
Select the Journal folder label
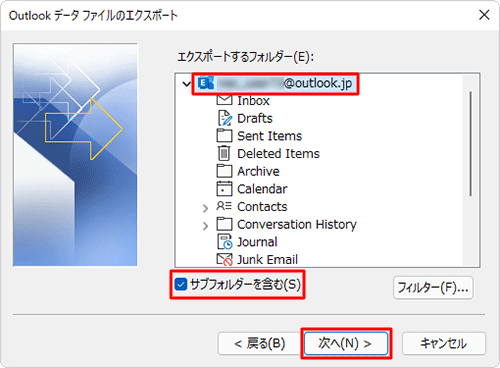pyautogui.click(x=257, y=242)
